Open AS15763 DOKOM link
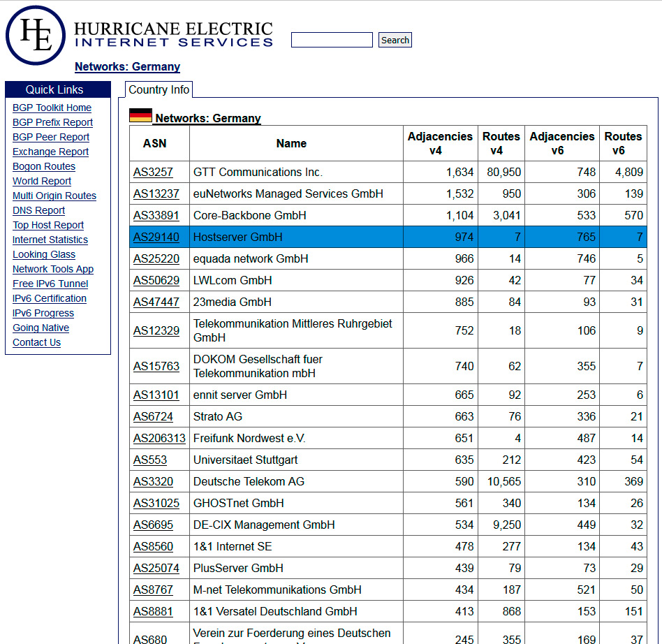Image resolution: width=662 pixels, height=644 pixels. [x=156, y=366]
